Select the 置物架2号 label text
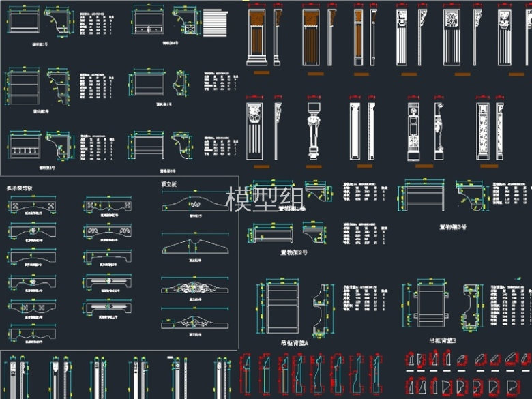 (x=294, y=252)
